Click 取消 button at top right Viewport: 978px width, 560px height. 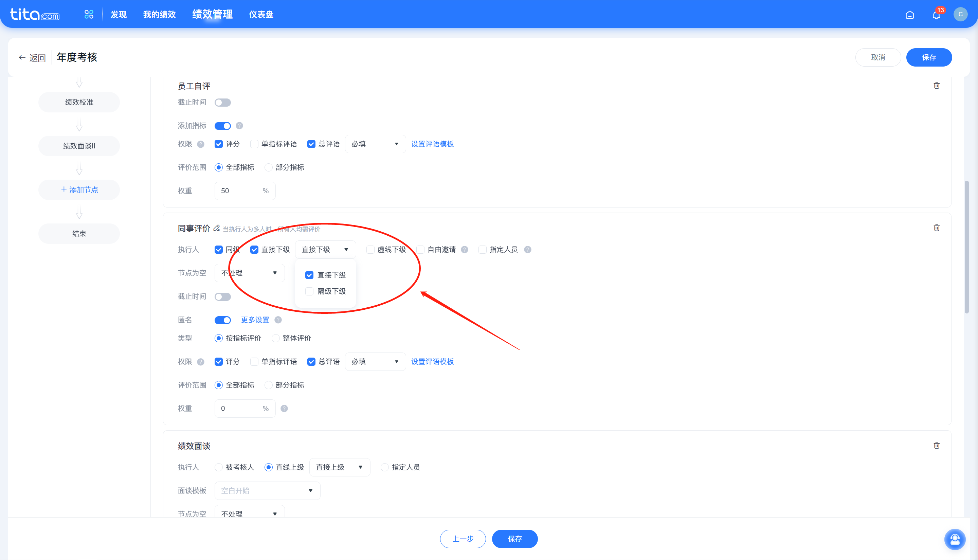878,58
